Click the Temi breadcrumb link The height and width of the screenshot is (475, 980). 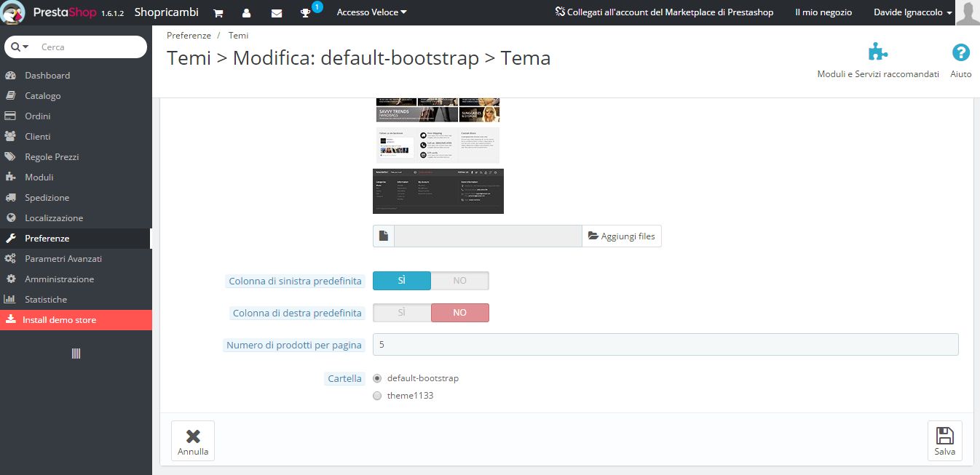coord(238,35)
